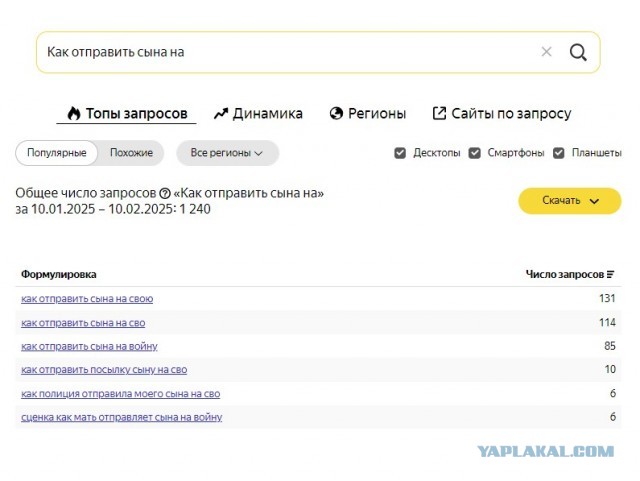The height and width of the screenshot is (481, 640).
Task: Open the Все регионы dropdown
Action: pyautogui.click(x=227, y=153)
